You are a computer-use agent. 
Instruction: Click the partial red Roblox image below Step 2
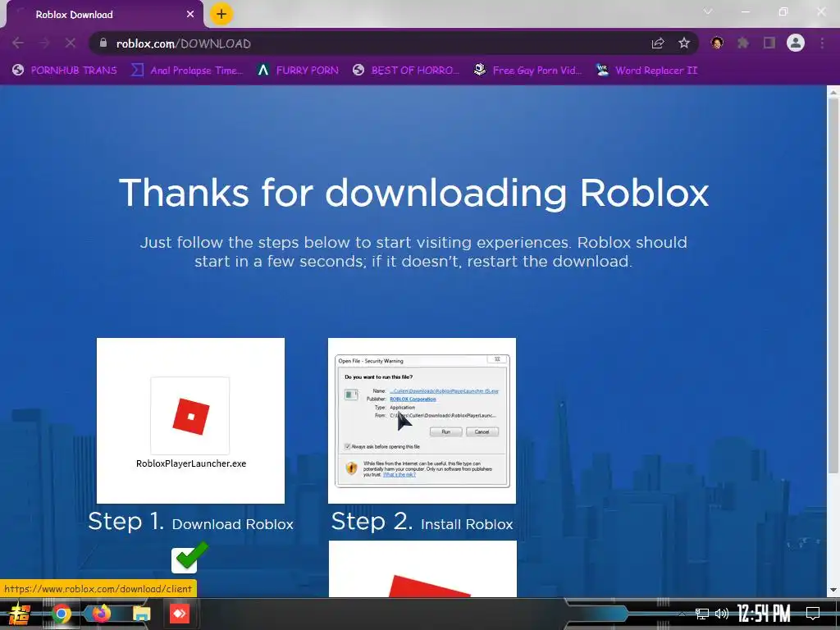(x=422, y=569)
